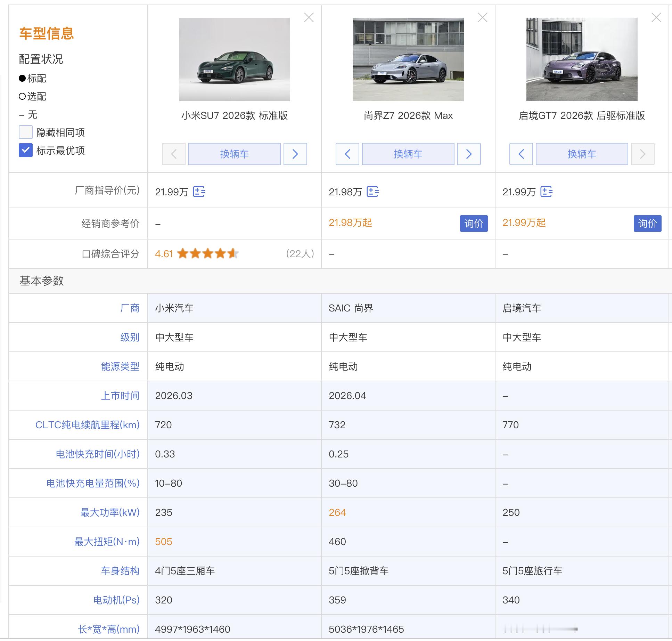Click the 电动机(Ps) parameter label
Screen dimensions: 672x641
pyautogui.click(x=116, y=600)
